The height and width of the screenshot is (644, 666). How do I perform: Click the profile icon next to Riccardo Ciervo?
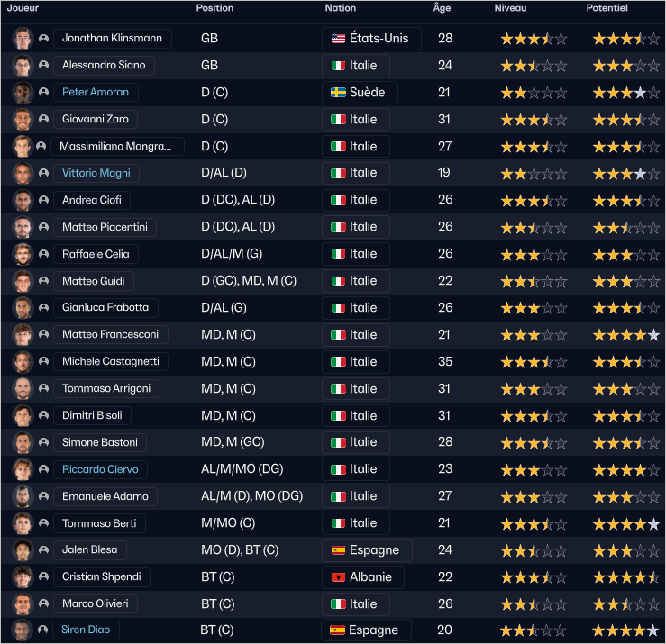pyautogui.click(x=43, y=469)
